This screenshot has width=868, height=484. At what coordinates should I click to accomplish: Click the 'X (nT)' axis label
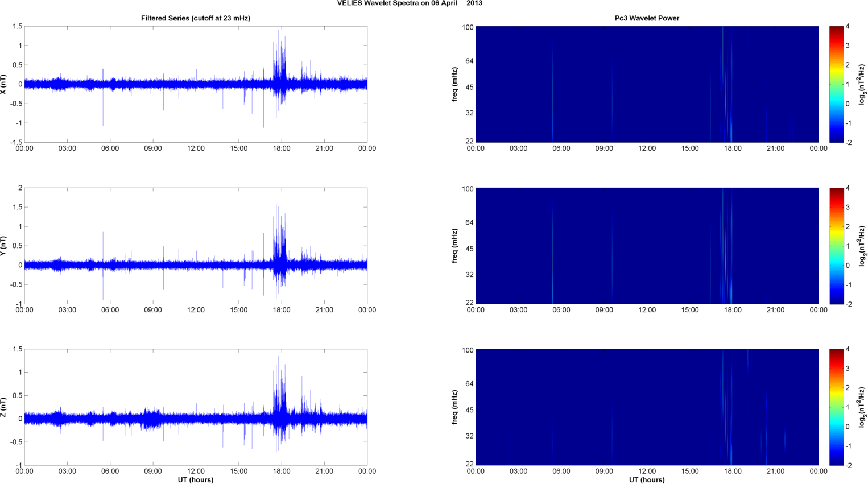pos(4,84)
